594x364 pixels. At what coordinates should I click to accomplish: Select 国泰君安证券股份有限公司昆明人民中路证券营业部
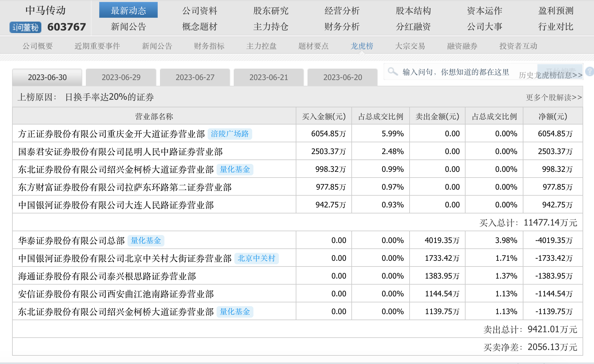pyautogui.click(x=120, y=152)
